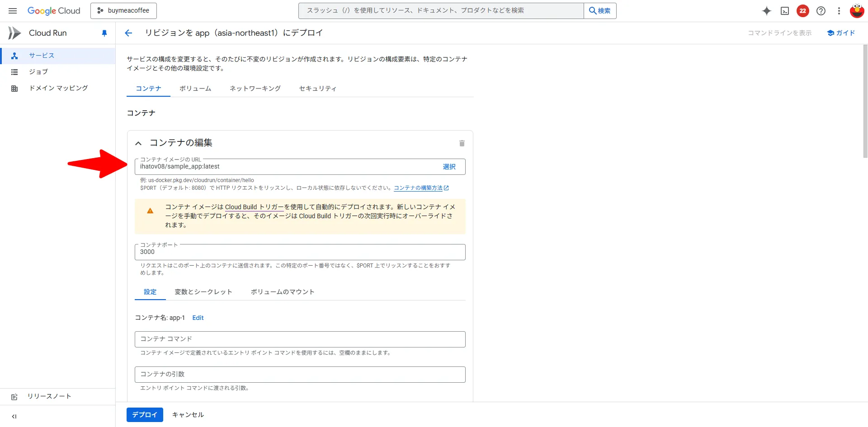
Task: Collapse the sidebar with the arrow control
Action: pos(14,416)
